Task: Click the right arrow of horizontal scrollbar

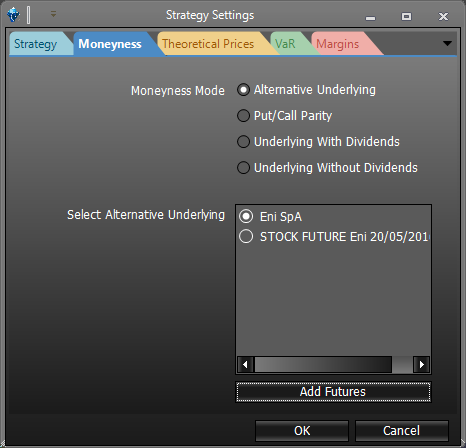Action: pyautogui.click(x=421, y=364)
